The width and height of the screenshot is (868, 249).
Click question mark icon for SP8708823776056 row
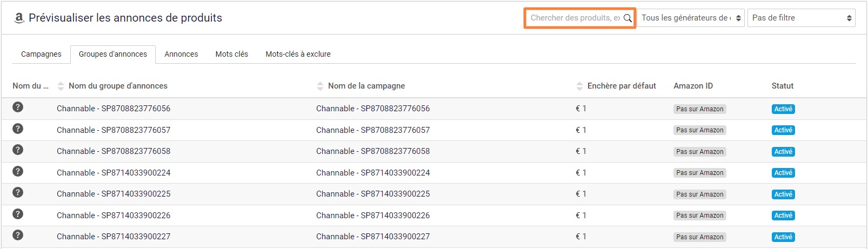[x=18, y=107]
